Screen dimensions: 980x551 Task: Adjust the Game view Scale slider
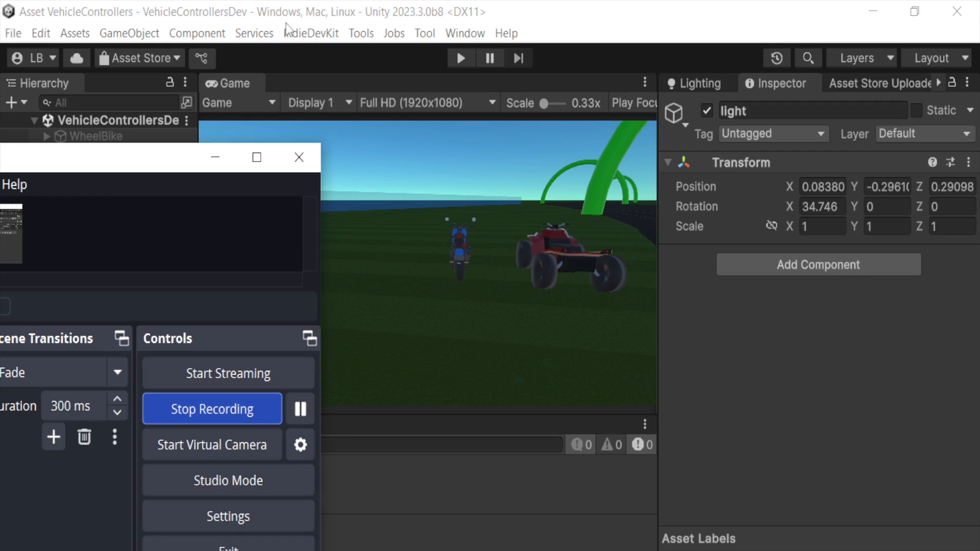point(553,104)
